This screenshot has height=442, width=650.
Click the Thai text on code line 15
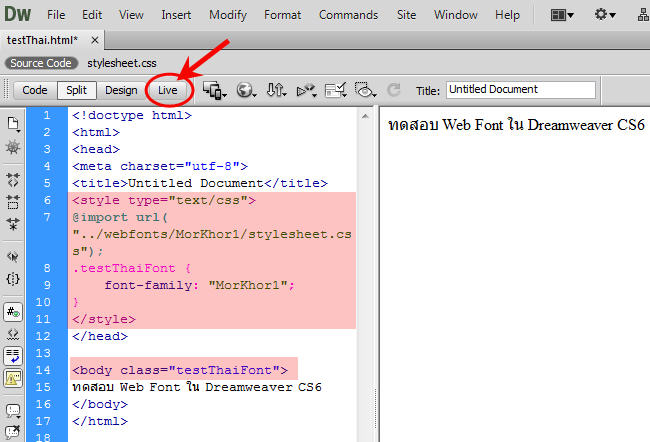[x=196, y=387]
